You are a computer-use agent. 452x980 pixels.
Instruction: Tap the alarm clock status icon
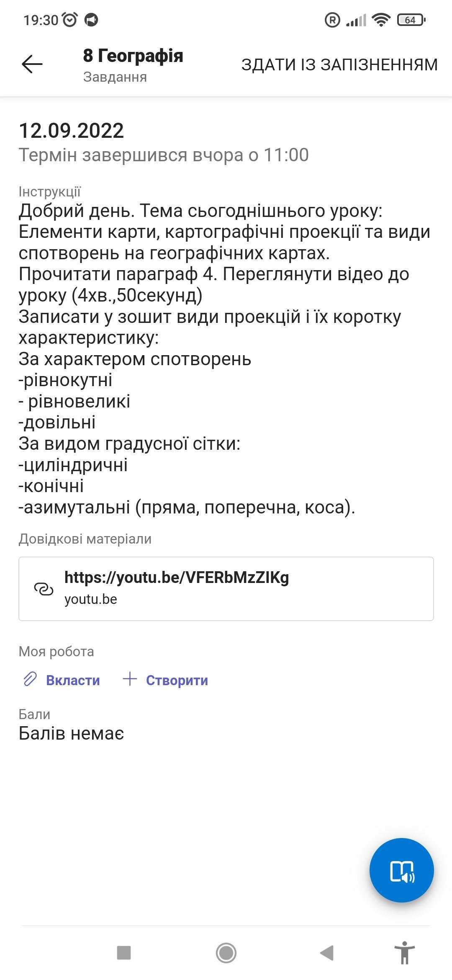pyautogui.click(x=70, y=20)
